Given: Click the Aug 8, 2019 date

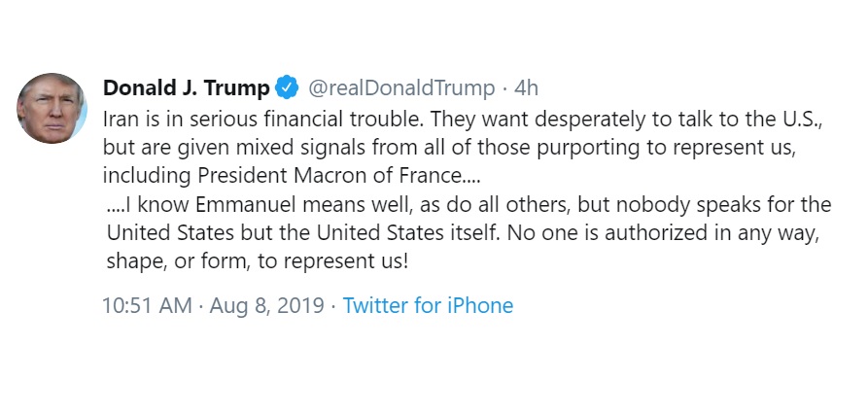Looking at the screenshot, I should (x=266, y=305).
